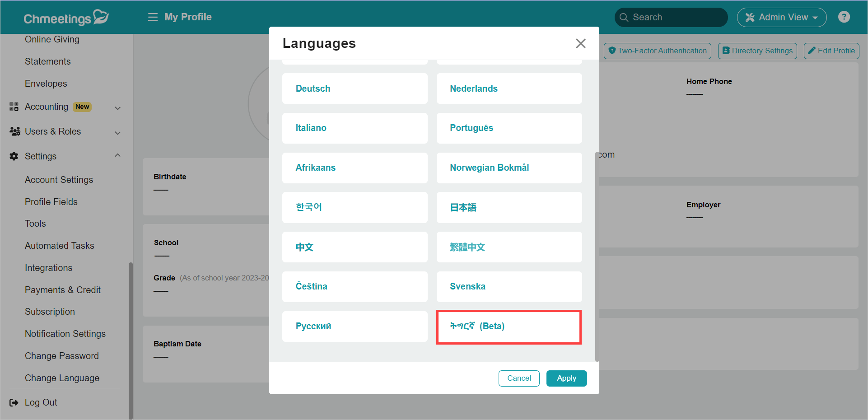Expand the Users & Roles chevron

(x=118, y=133)
